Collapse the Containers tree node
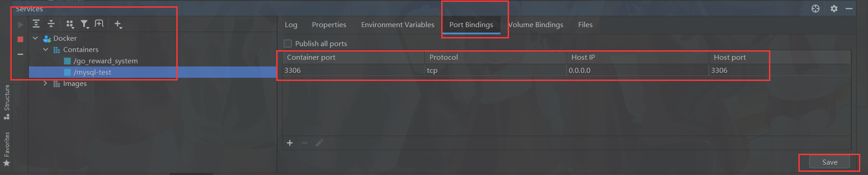This screenshot has height=175, width=868. click(46, 49)
